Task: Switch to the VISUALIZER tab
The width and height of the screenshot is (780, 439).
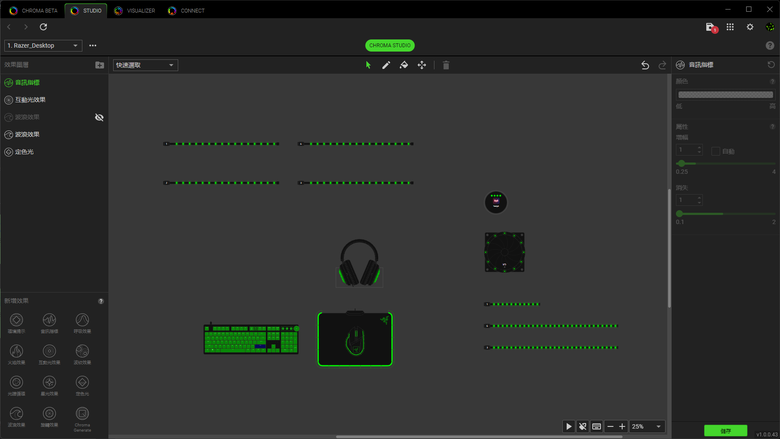Action: 135,10
